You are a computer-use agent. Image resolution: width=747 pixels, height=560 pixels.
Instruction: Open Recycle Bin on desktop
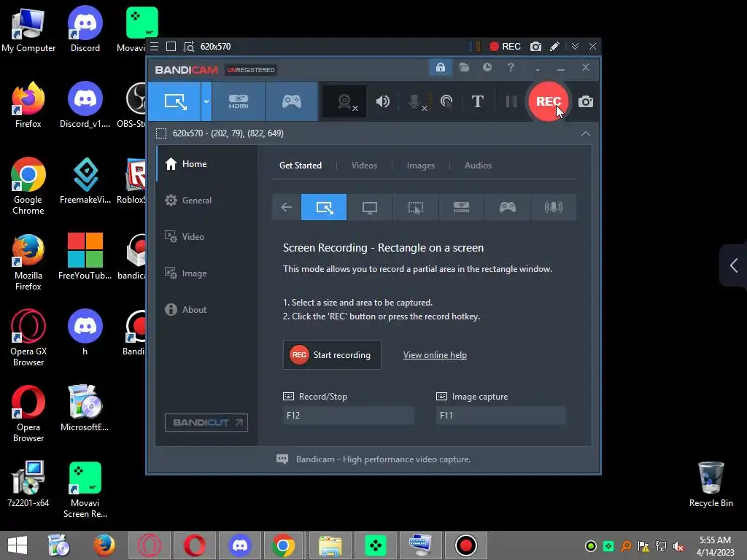[x=711, y=484]
